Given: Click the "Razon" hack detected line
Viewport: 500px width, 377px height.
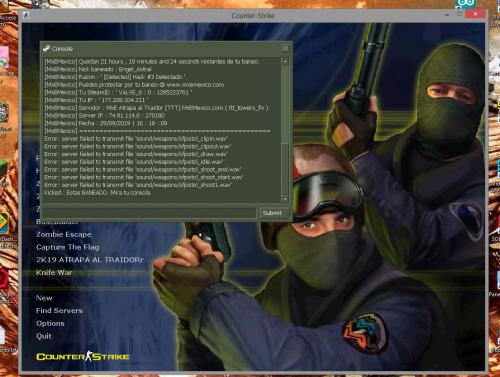Looking at the screenshot, I should pos(115,77).
